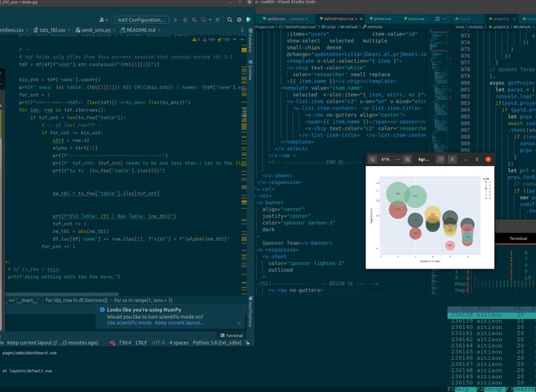Open the dropdown arrow beside the profile run icon

210,20
